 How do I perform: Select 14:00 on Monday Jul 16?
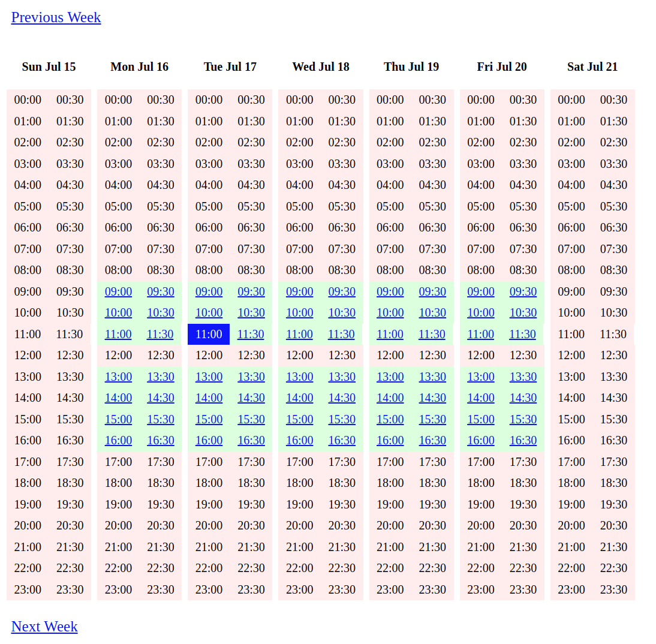118,398
